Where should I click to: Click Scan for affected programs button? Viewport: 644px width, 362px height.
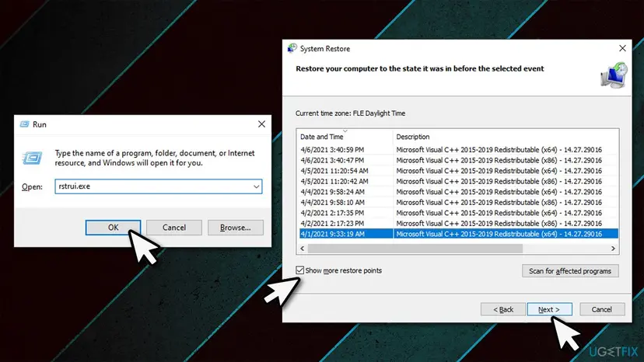coord(570,271)
